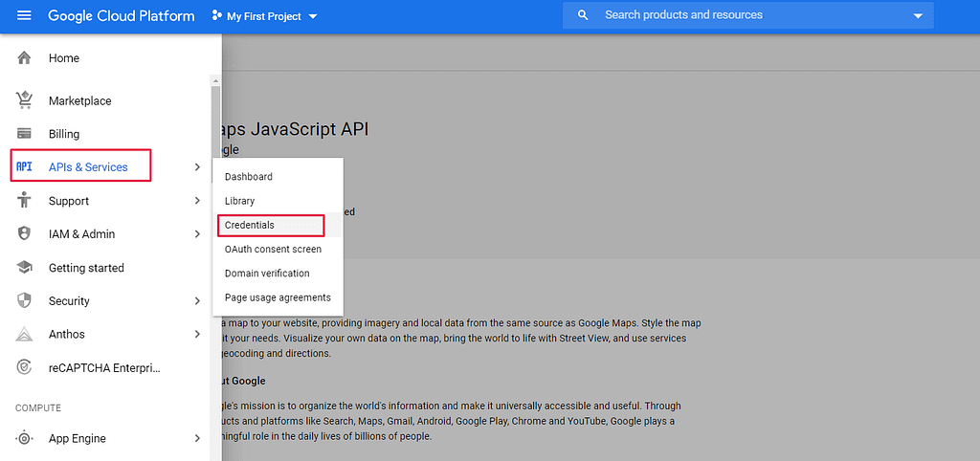Type in the Search products and resources field

pos(746,16)
